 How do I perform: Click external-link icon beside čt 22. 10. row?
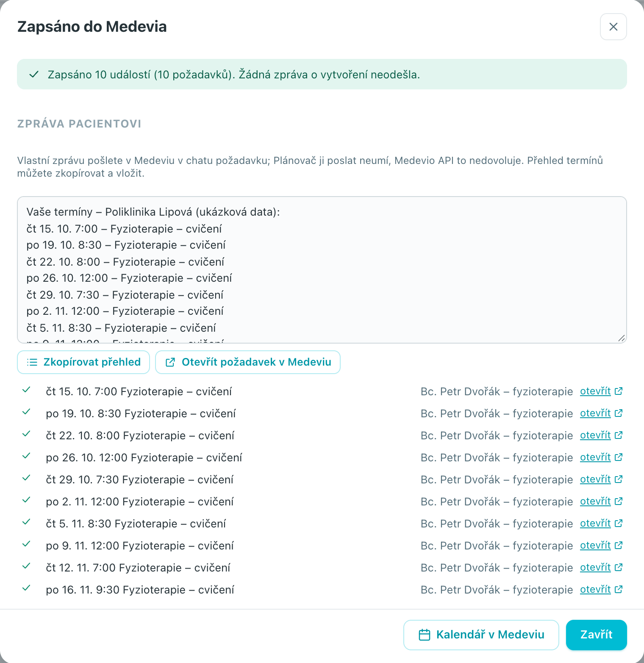(619, 435)
